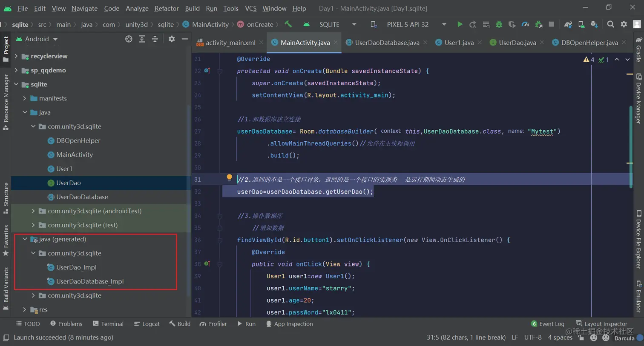Open the Problems tool window
Screen dimensions: 644x346
click(66, 324)
